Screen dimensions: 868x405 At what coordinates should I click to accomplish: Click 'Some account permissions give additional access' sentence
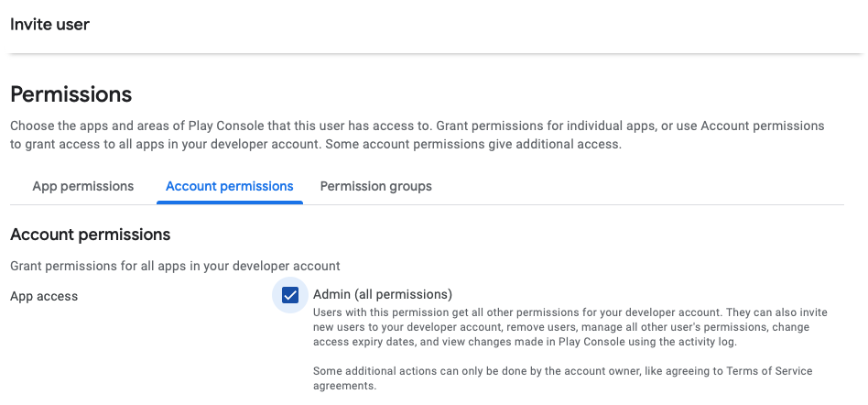(470, 144)
